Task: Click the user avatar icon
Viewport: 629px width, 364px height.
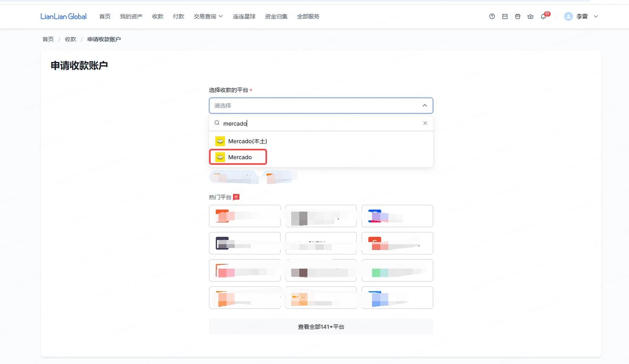Action: (x=569, y=16)
